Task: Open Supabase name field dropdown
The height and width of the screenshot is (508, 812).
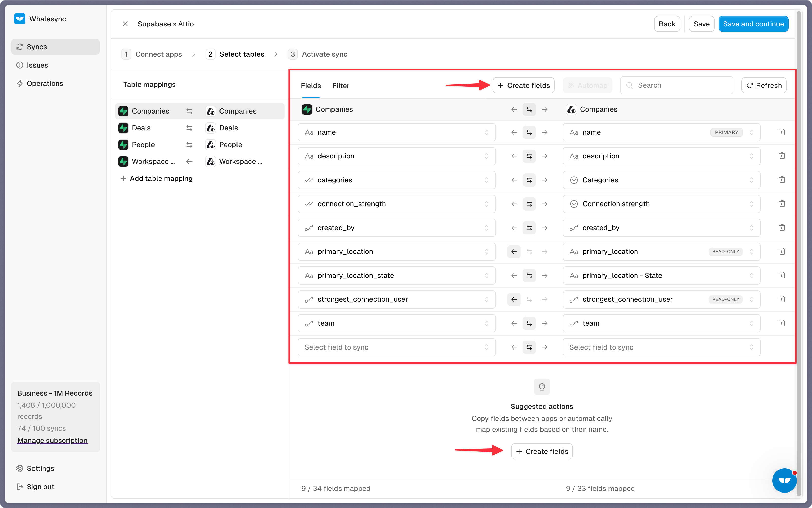Action: [x=397, y=132]
